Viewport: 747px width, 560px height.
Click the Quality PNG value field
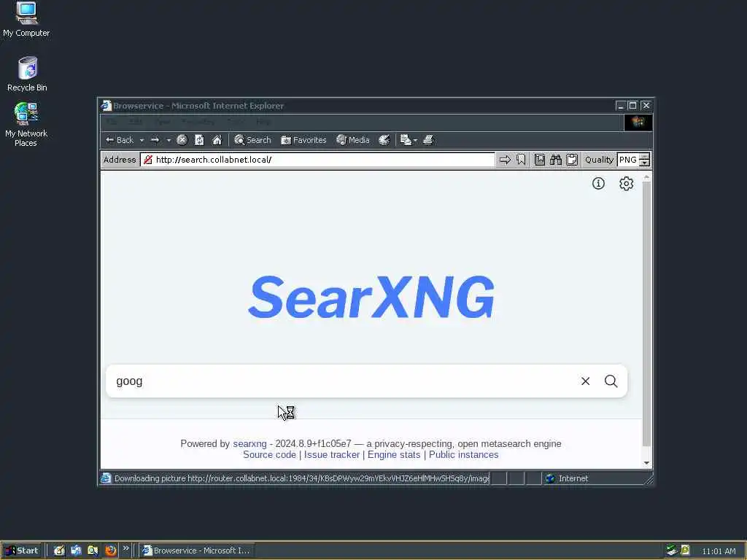(628, 160)
